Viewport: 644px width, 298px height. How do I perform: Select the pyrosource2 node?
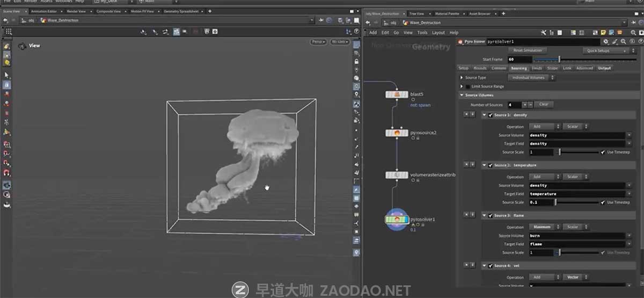[x=396, y=133]
